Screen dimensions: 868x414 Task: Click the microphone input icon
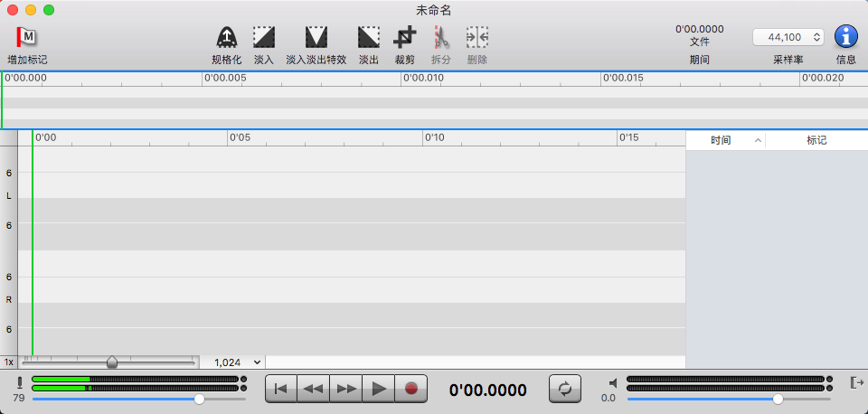click(19, 382)
